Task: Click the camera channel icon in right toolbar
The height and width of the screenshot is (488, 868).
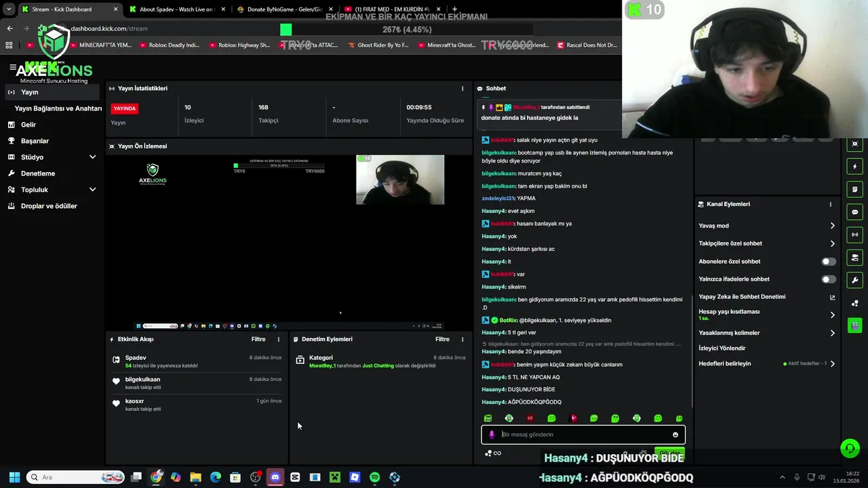Action: pos(854,258)
